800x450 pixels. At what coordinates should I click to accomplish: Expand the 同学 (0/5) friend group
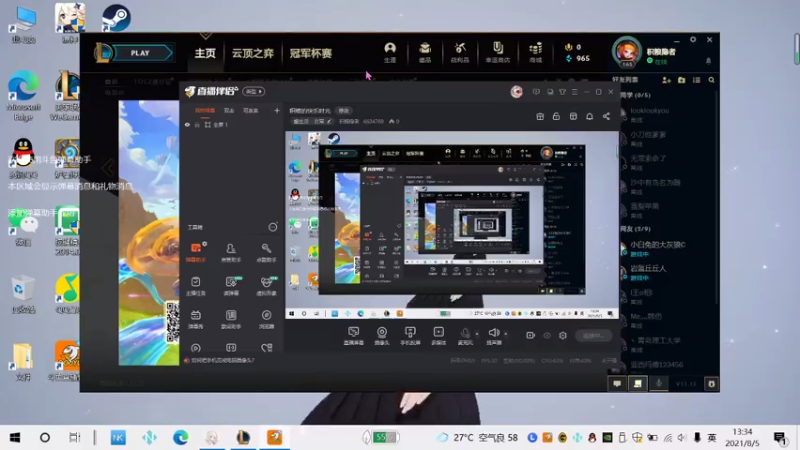pyautogui.click(x=635, y=95)
